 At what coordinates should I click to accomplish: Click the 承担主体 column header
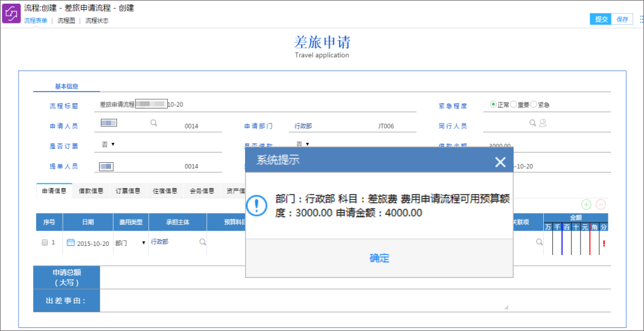coord(178,222)
